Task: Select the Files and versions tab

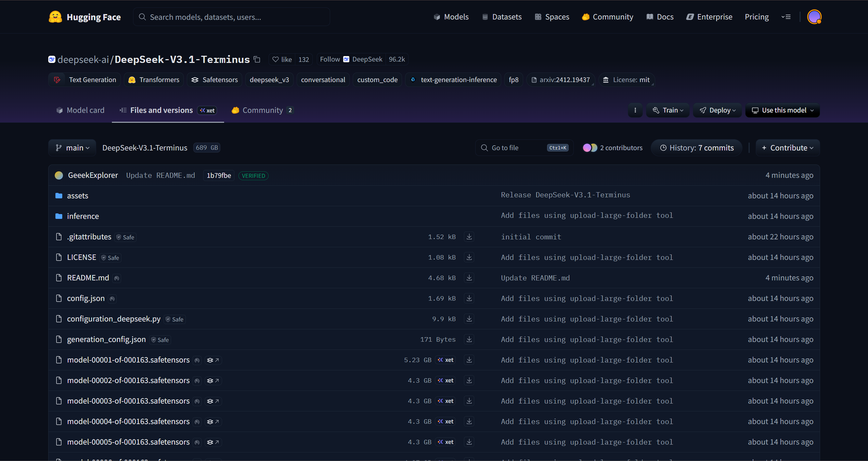Action: coord(168,110)
